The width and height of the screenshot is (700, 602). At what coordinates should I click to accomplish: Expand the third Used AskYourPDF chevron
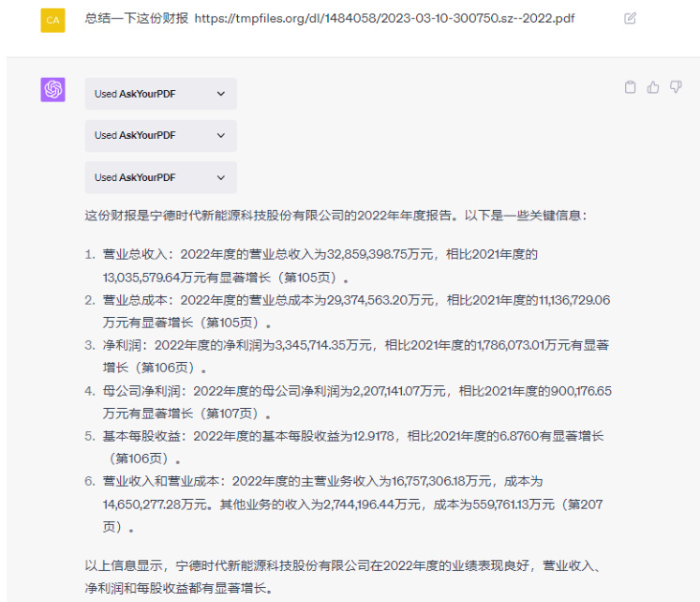point(221,177)
